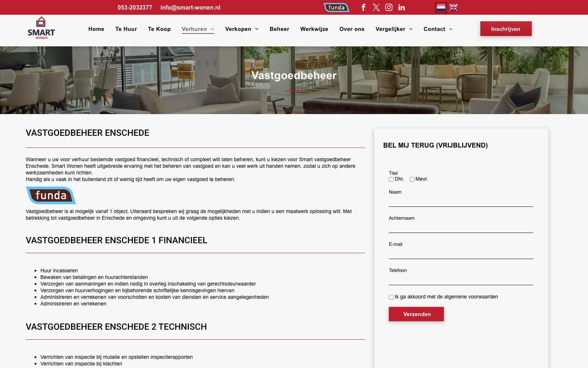
Task: Go to the Home menu item
Action: click(x=96, y=29)
